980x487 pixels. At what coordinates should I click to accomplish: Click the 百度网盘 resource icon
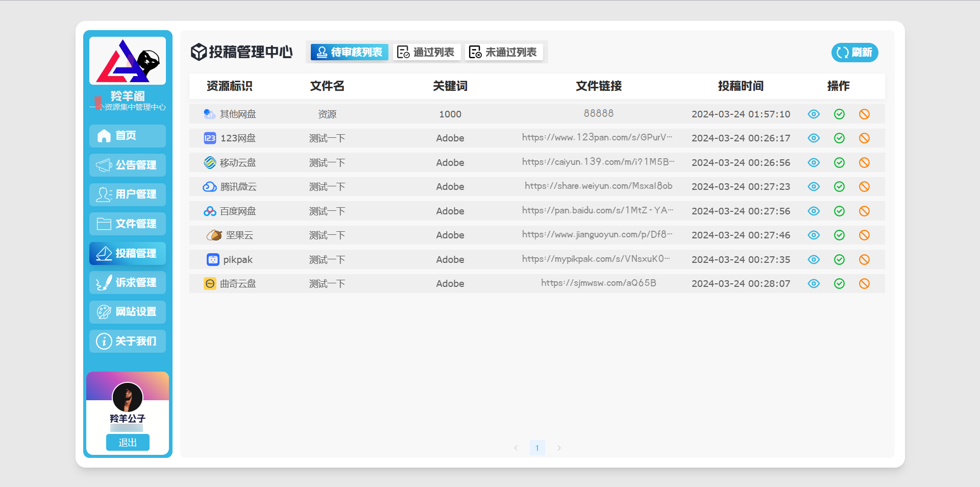click(209, 210)
